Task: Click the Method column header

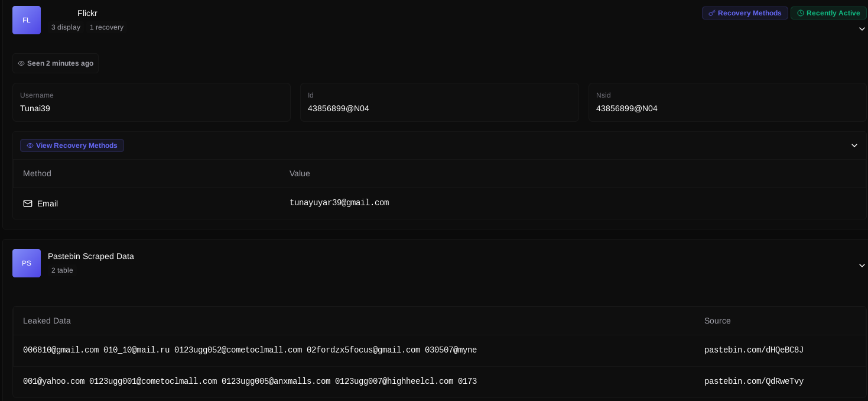Action: tap(37, 173)
